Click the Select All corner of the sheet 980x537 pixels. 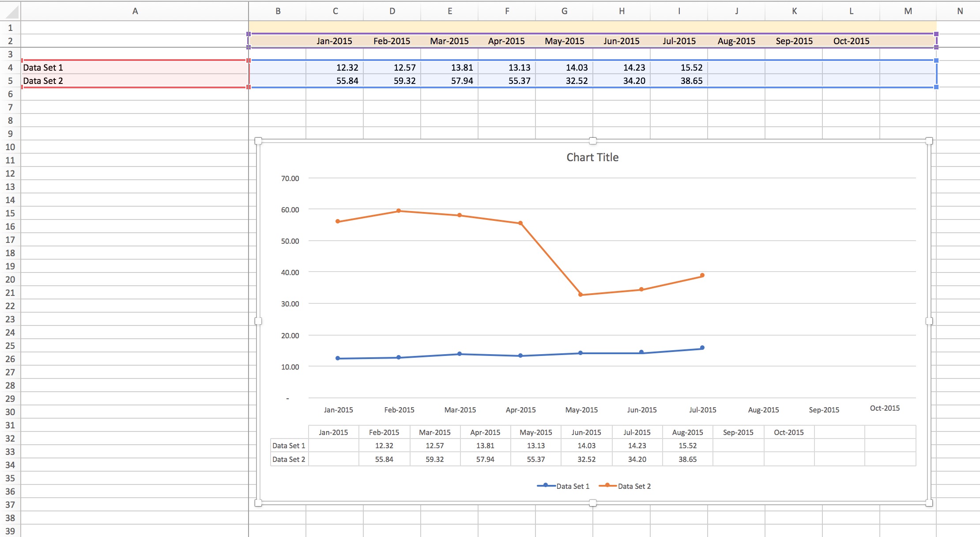click(10, 11)
